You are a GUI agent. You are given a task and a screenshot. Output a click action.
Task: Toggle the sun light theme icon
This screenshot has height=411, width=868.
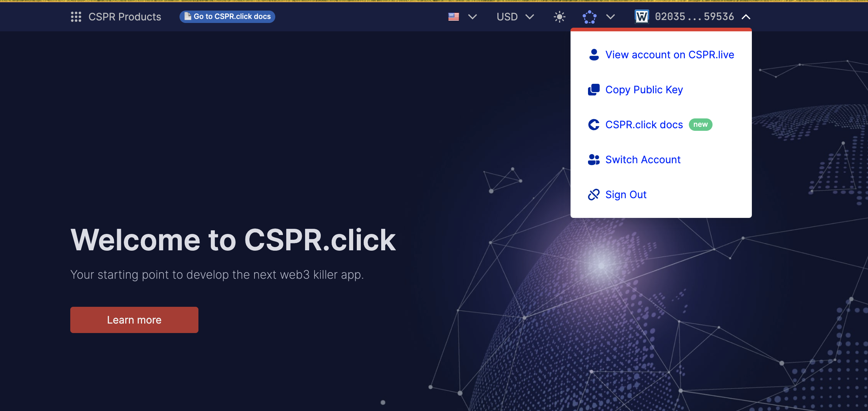559,17
